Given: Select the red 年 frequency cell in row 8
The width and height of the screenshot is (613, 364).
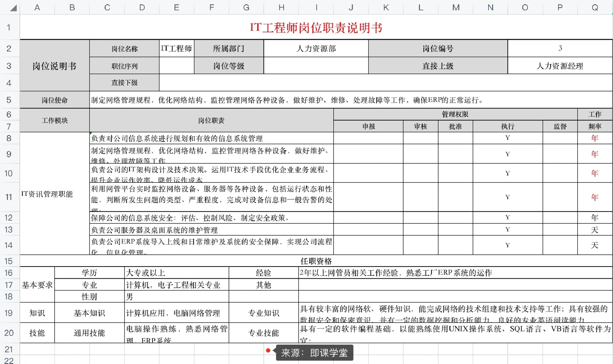Looking at the screenshot, I should point(595,138).
